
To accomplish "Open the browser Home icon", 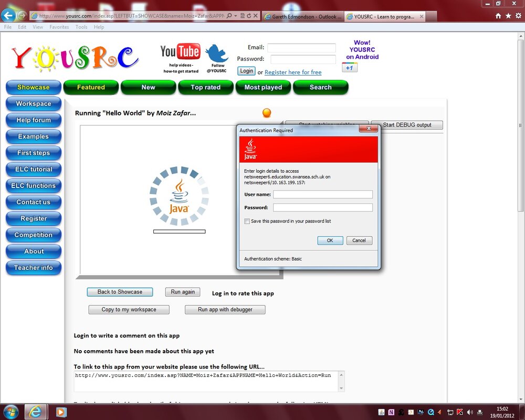I will (x=498, y=16).
